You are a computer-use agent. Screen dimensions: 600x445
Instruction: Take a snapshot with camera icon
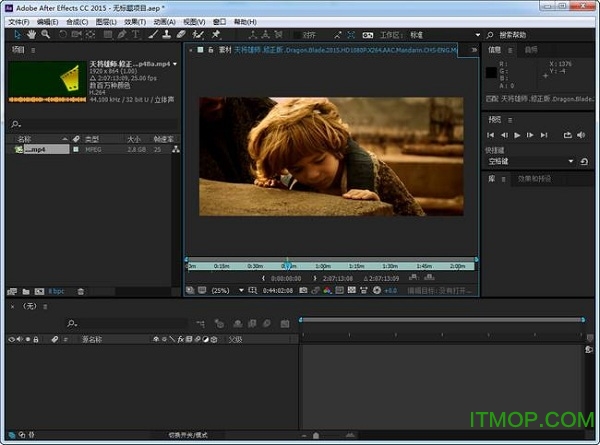303,290
